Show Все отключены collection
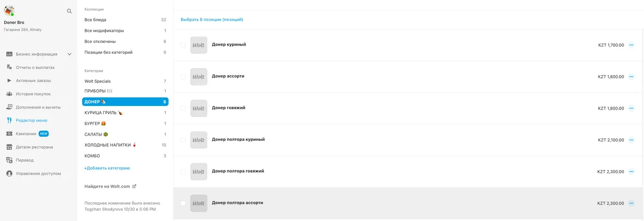 [125, 41]
